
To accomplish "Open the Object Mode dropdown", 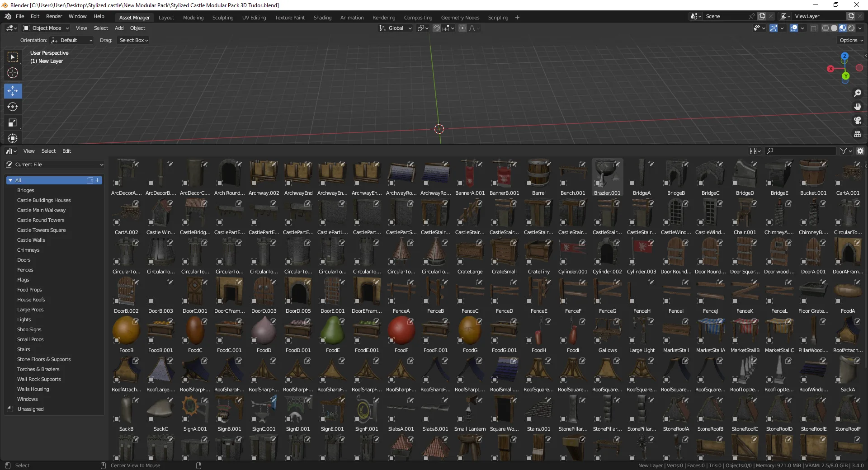I will [x=46, y=28].
